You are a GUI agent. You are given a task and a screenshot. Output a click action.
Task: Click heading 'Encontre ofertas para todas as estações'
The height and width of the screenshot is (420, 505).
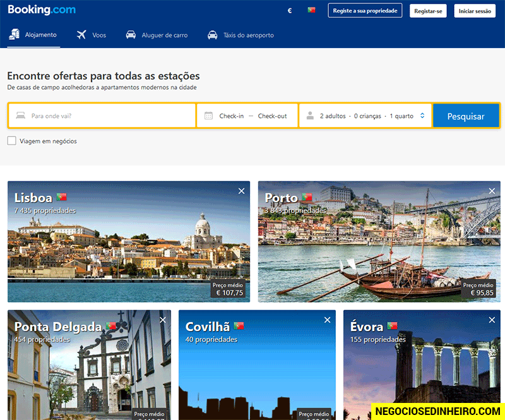pos(104,76)
